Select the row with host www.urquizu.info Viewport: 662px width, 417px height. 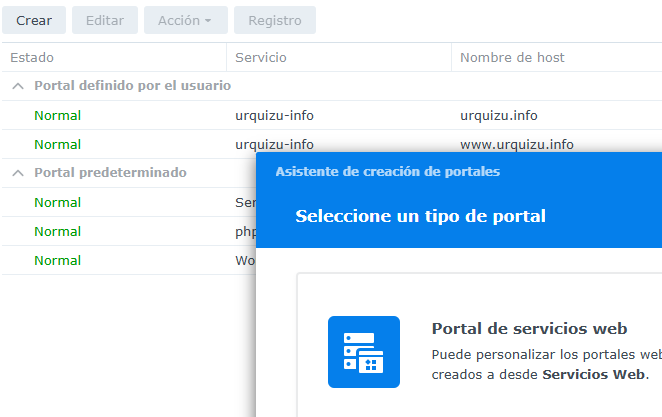click(516, 144)
